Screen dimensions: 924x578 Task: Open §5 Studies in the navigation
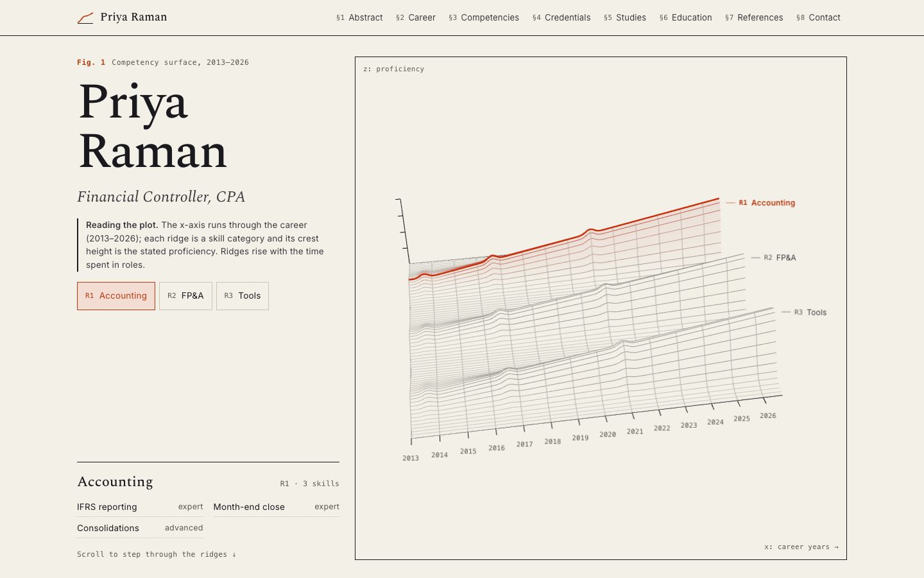click(x=625, y=17)
